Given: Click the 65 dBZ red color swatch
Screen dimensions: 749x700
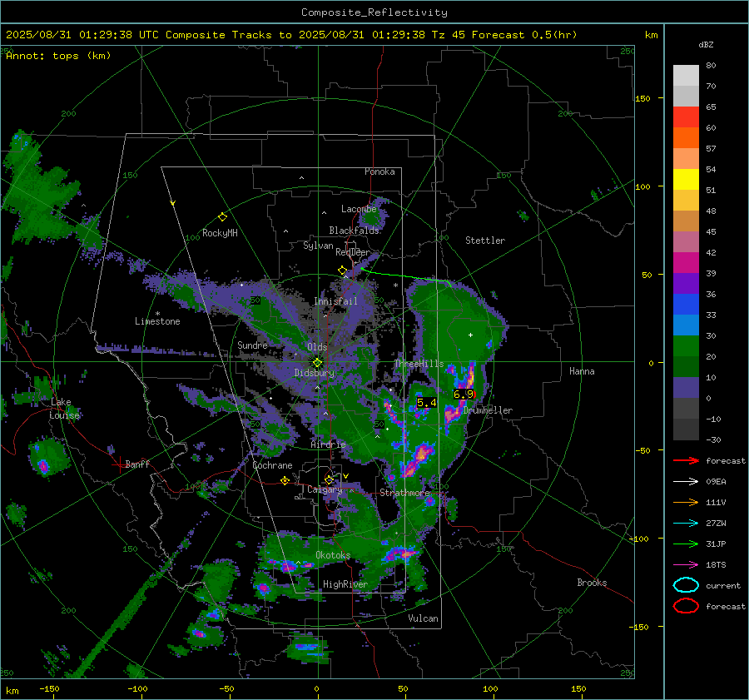Looking at the screenshot, I should [x=686, y=117].
